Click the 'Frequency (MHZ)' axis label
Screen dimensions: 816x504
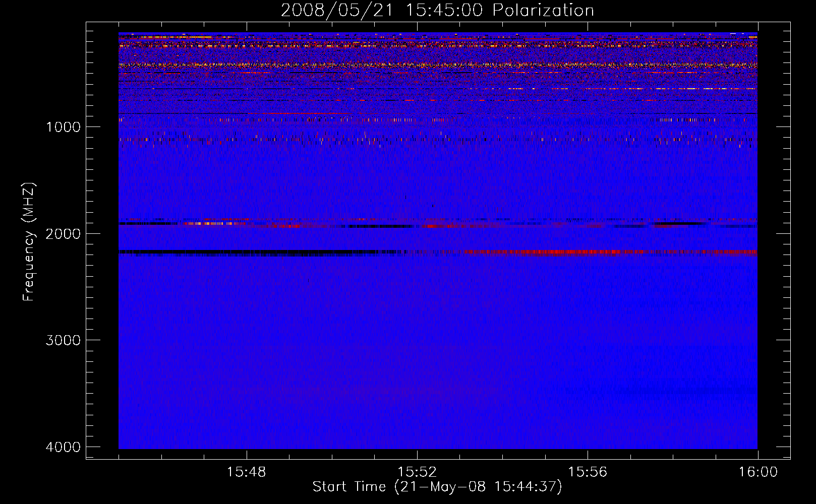pos(29,242)
